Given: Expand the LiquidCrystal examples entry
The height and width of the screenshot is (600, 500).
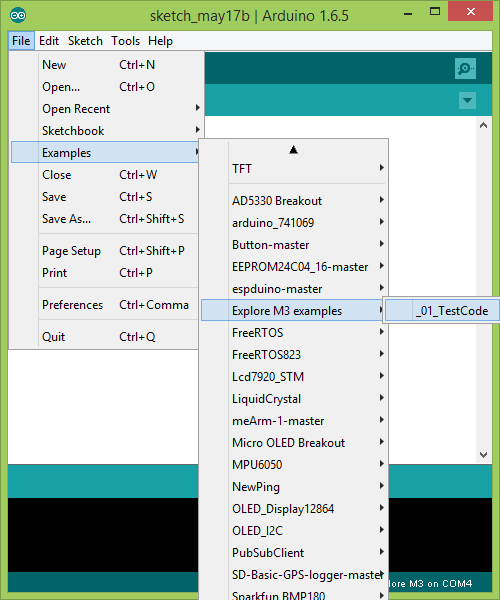Looking at the screenshot, I should click(x=293, y=399).
